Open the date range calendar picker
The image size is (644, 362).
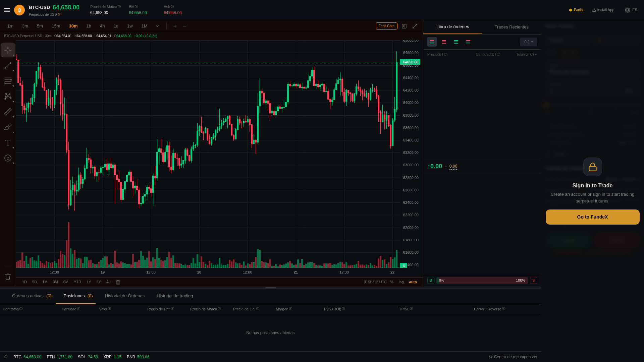coord(118,282)
